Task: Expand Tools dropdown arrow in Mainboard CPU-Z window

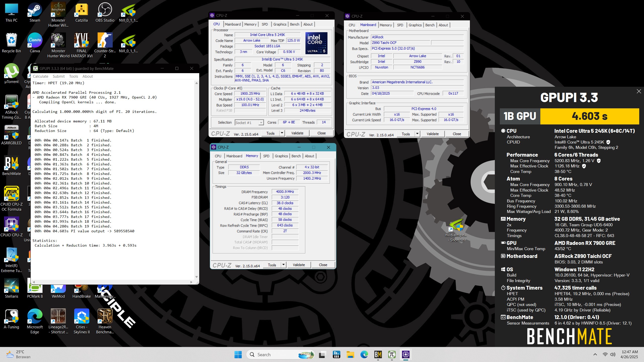Action: pos(417,134)
